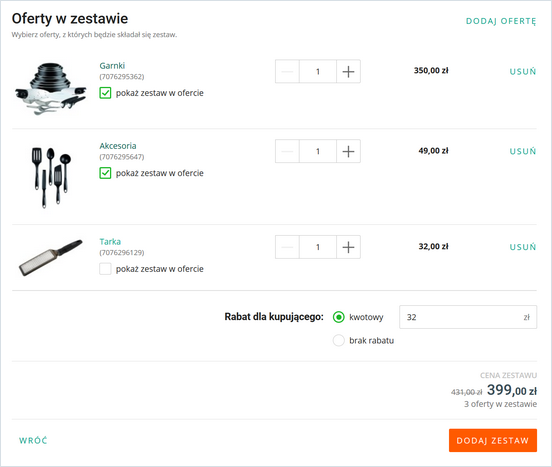Click the orange DODAJ ZESTAW button
The width and height of the screenshot is (552, 467).
coord(493,440)
